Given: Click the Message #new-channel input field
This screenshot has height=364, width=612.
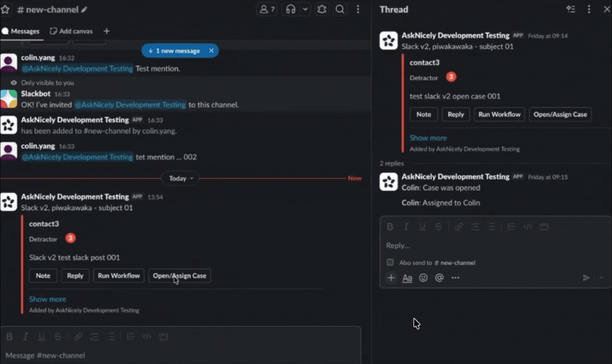Looking at the screenshot, I should tap(181, 355).
